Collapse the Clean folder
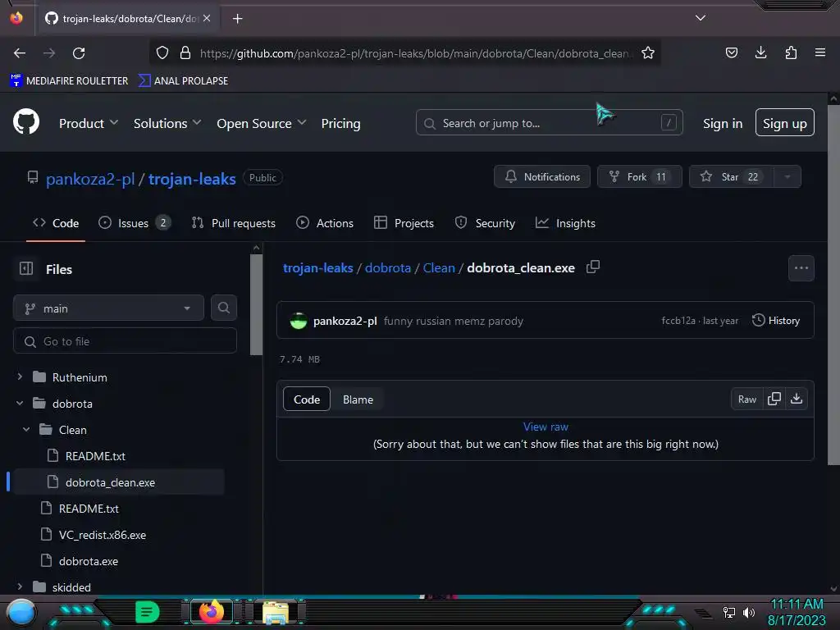 tap(26, 429)
